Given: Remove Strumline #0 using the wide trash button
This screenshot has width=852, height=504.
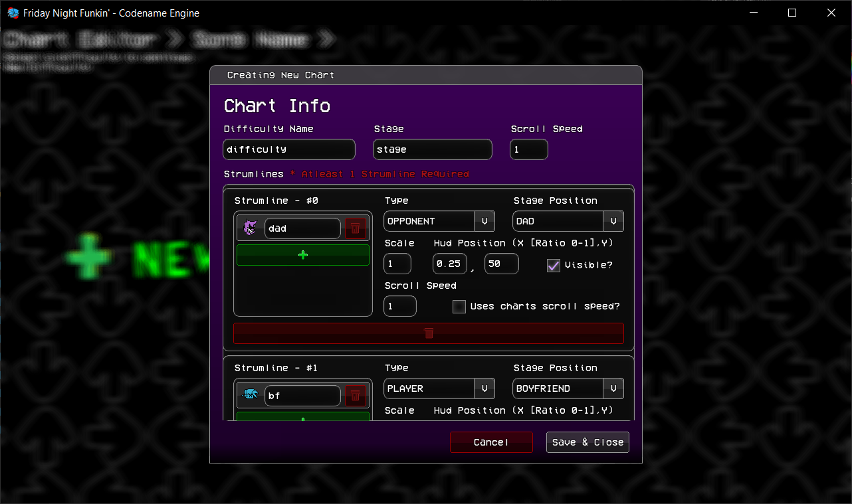Looking at the screenshot, I should pos(428,333).
